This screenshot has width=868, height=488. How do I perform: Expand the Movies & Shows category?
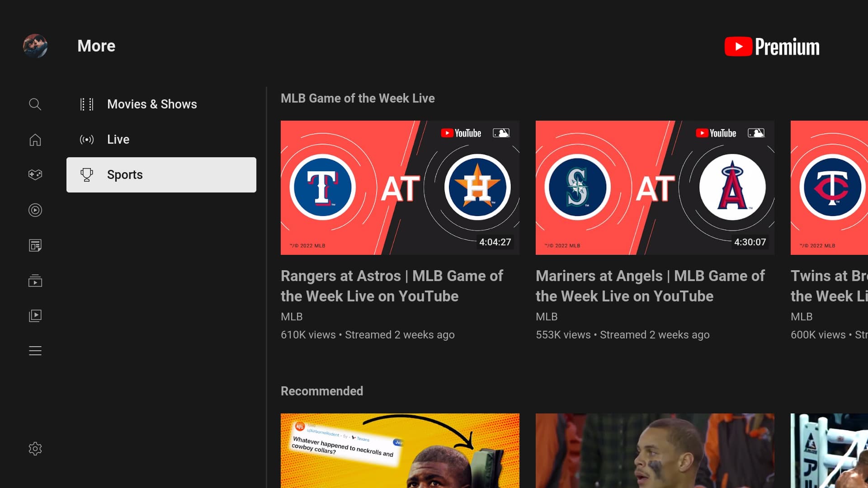click(x=152, y=104)
